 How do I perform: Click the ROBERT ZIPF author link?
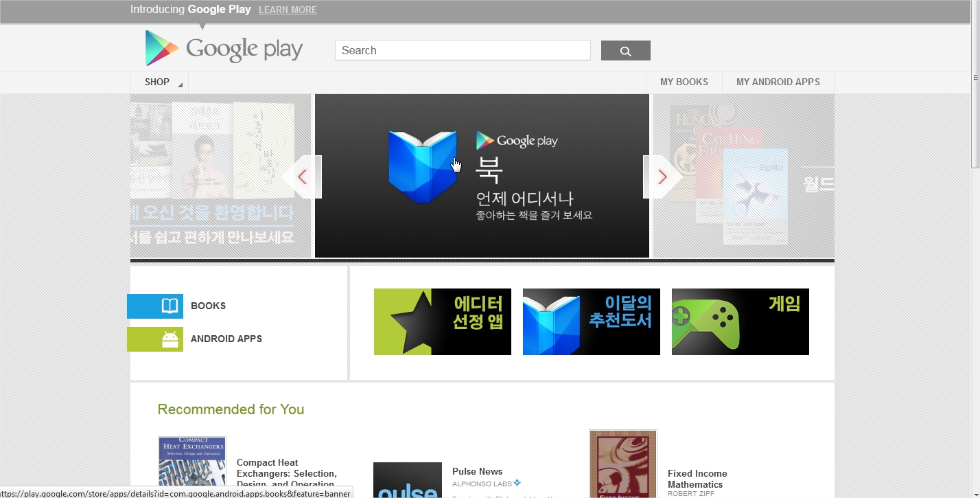point(691,494)
